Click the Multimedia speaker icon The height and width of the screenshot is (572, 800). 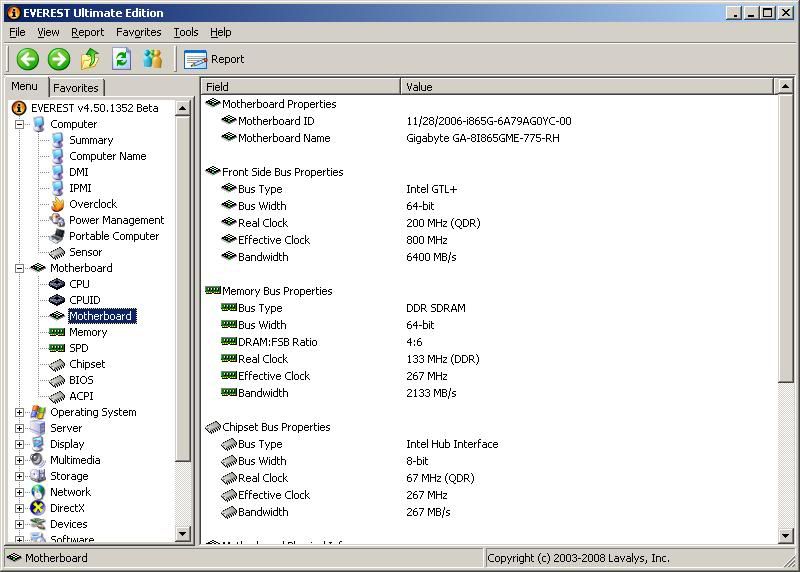(x=38, y=460)
